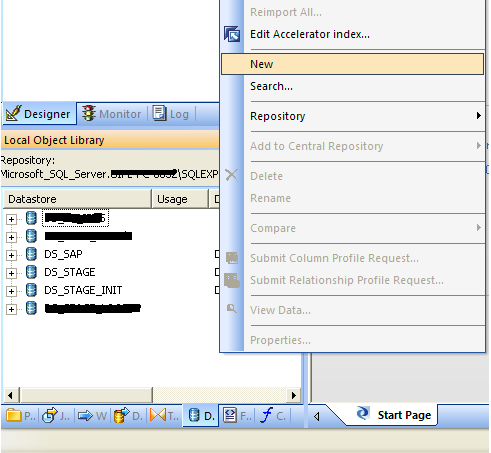Screen dimensions: 491x453
Task: Expand the DS_STAGE datastore node
Action: tap(11, 273)
